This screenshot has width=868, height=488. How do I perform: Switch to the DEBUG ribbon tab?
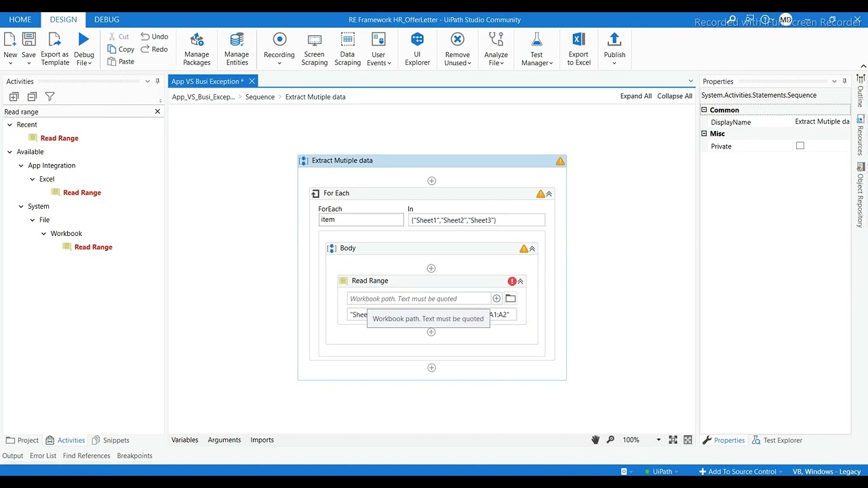tap(106, 20)
